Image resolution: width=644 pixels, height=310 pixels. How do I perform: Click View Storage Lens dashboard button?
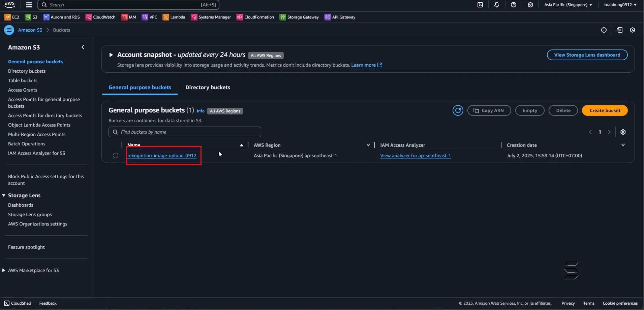tap(587, 55)
